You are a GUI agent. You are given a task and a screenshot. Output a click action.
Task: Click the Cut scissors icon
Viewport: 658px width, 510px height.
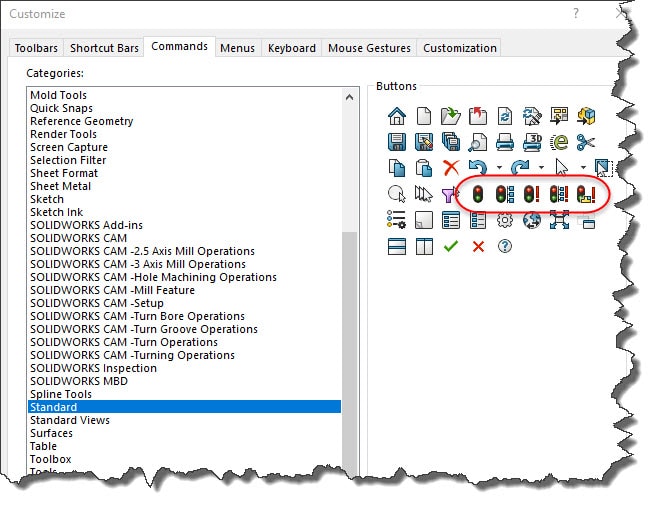coord(586,142)
